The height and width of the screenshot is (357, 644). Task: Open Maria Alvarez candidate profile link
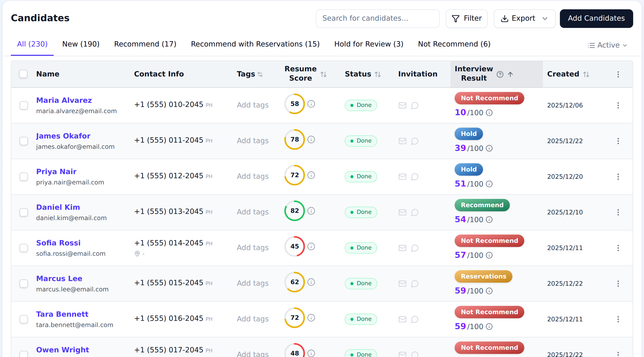pos(64,100)
